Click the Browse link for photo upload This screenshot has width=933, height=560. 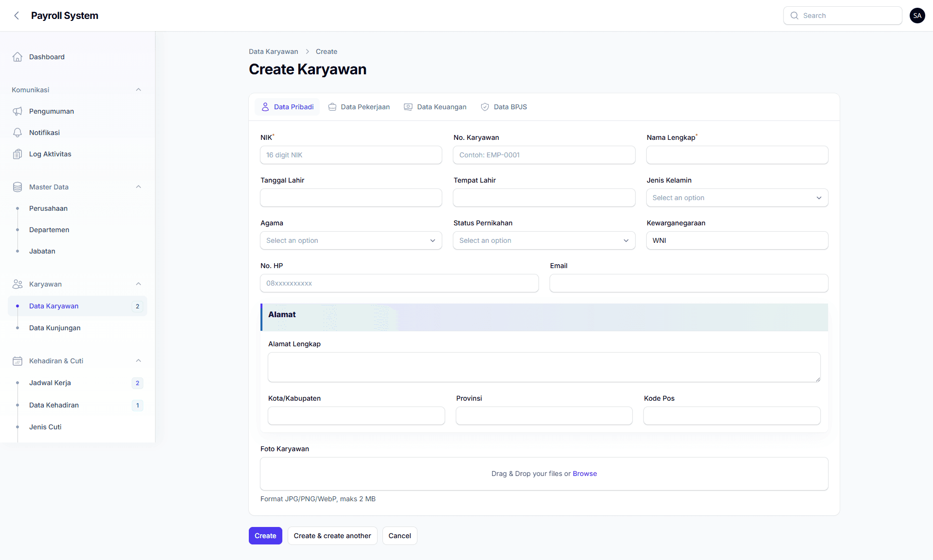coord(585,474)
